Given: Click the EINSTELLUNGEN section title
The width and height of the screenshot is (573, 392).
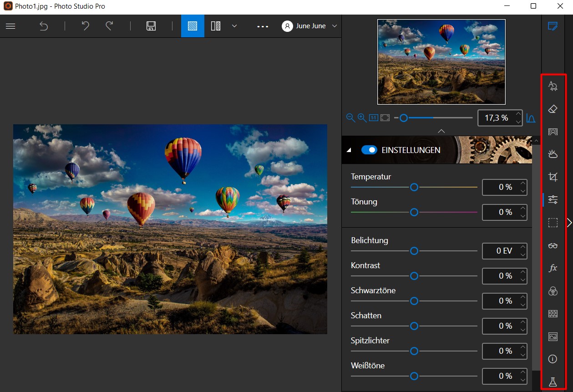Looking at the screenshot, I should [x=411, y=150].
